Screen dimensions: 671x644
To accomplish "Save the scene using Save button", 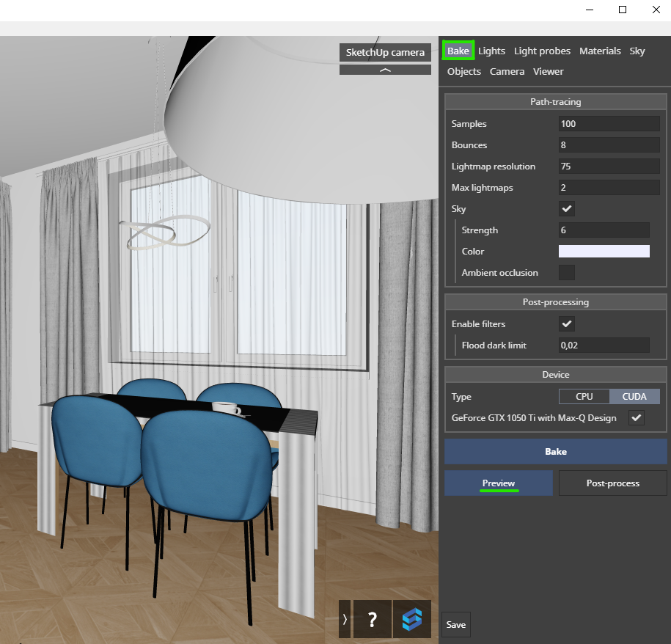I will (x=456, y=625).
